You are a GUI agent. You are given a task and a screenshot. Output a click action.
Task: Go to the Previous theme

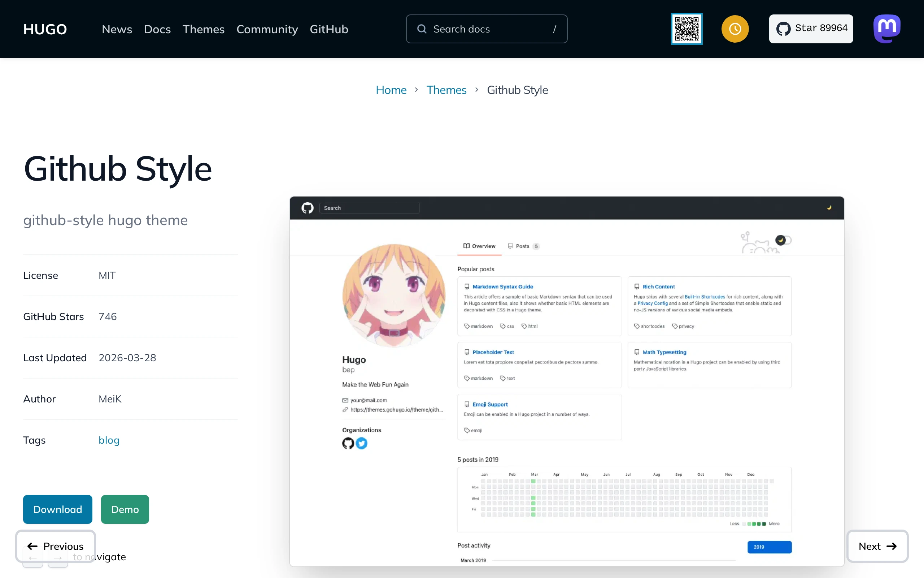coord(55,546)
